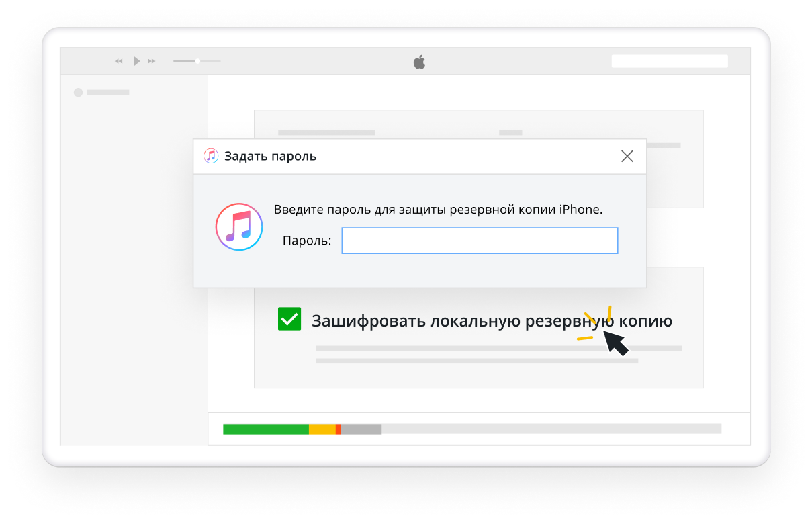Select the yellow segment of the storage bar
This screenshot has width=812, height=522.
coord(322,429)
